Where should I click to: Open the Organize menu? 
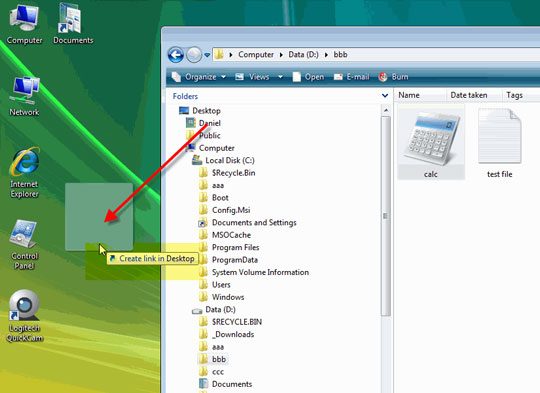pyautogui.click(x=199, y=77)
